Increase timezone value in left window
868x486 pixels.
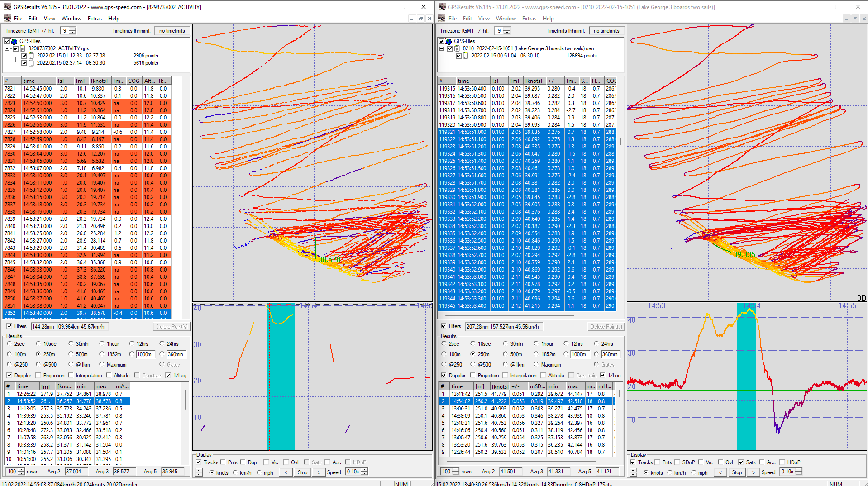pyautogui.click(x=72, y=29)
